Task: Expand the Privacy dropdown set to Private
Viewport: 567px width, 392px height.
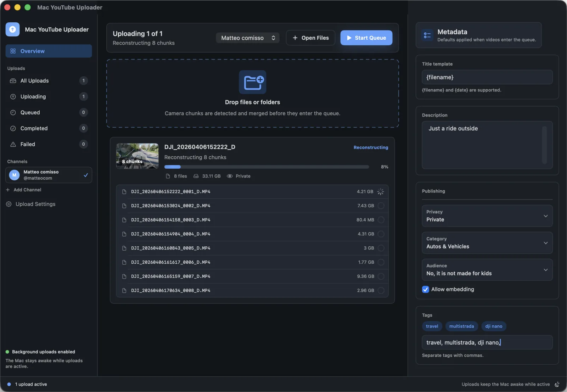Action: point(487,216)
